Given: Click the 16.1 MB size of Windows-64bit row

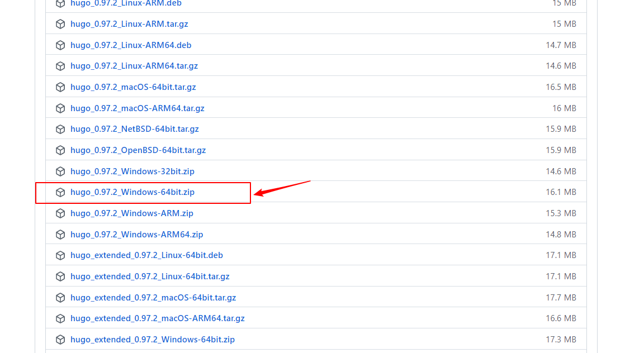Looking at the screenshot, I should tap(561, 192).
